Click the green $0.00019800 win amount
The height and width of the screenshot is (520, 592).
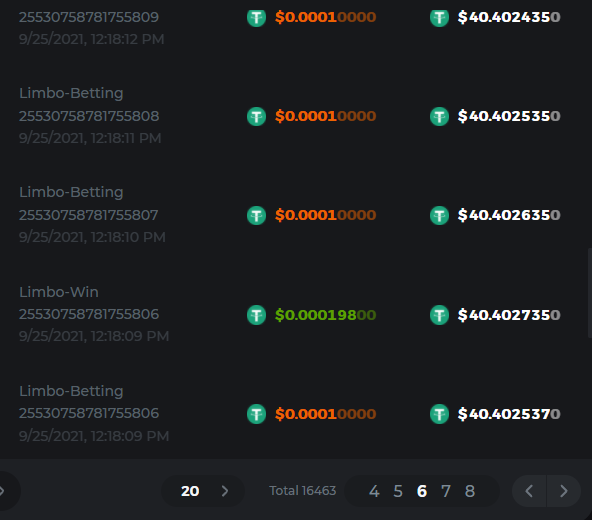click(x=325, y=315)
